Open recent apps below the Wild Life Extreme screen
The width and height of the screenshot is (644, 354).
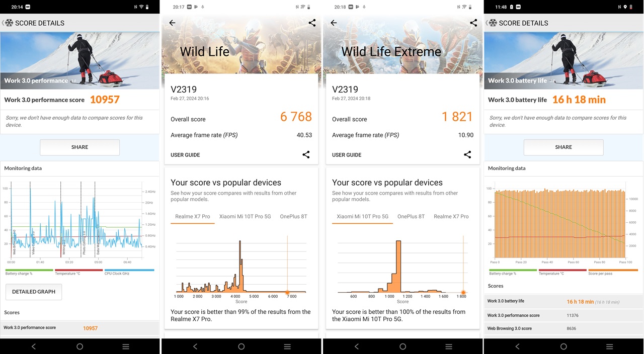(x=449, y=346)
